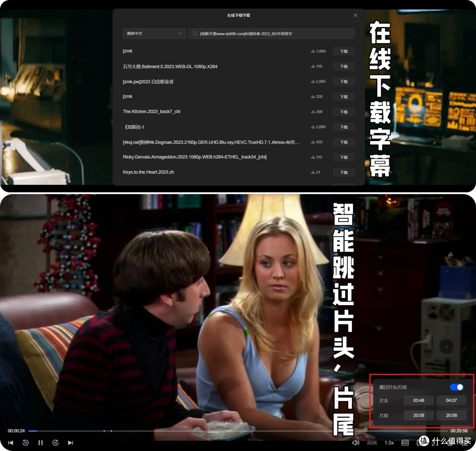Download the [zmk subtitle with 228 downloads
This screenshot has height=451, width=476.
point(344,97)
